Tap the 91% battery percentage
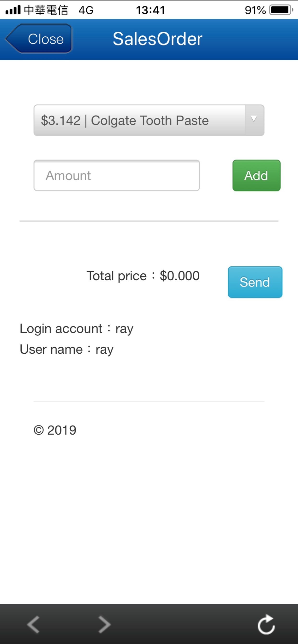298x644 pixels. [x=255, y=10]
